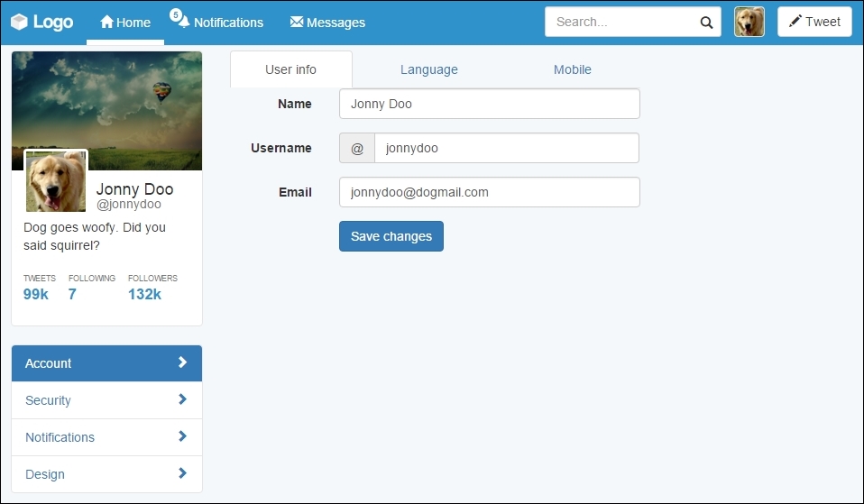This screenshot has height=504, width=864.
Task: Click the 132k followers count
Action: 144,294
